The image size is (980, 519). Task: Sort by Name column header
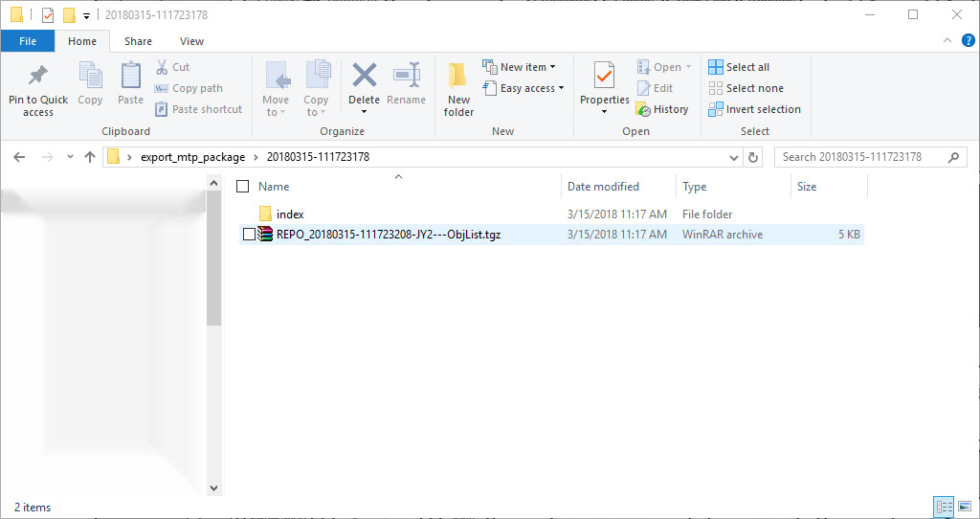point(274,187)
